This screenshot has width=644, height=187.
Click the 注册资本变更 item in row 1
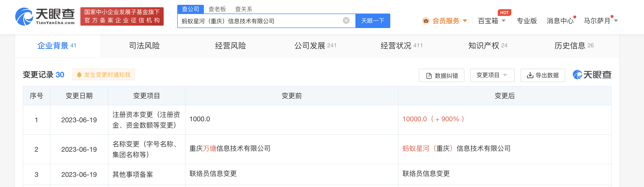146,120
